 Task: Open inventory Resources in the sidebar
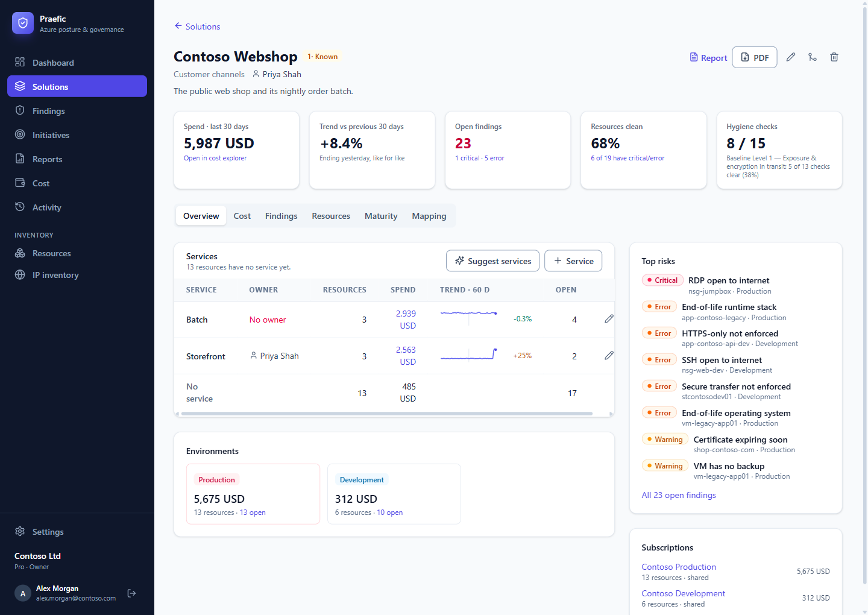point(77,253)
